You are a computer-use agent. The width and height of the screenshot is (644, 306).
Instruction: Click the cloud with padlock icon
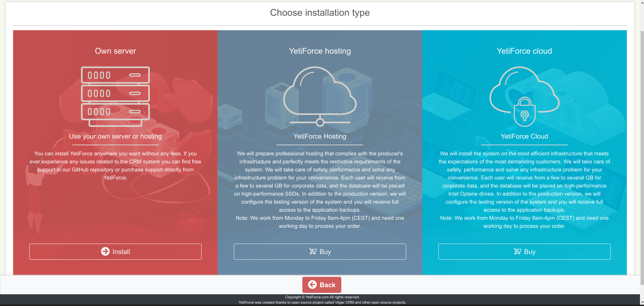click(x=524, y=97)
